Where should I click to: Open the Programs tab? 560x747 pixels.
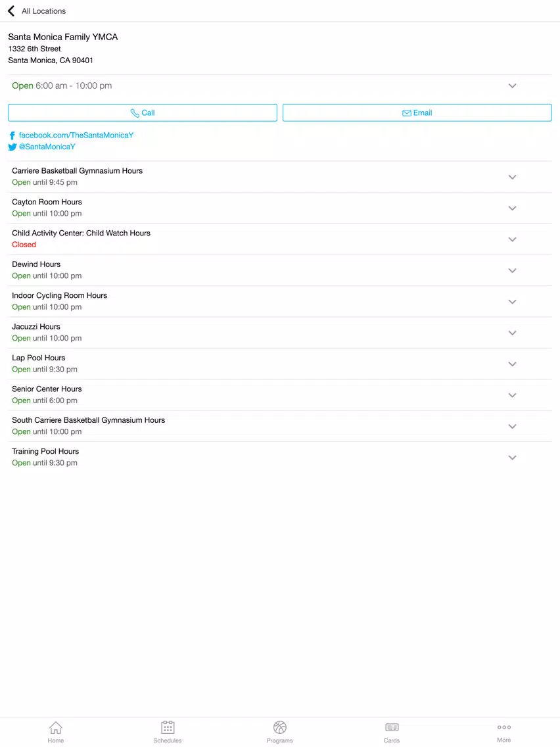tap(279, 732)
